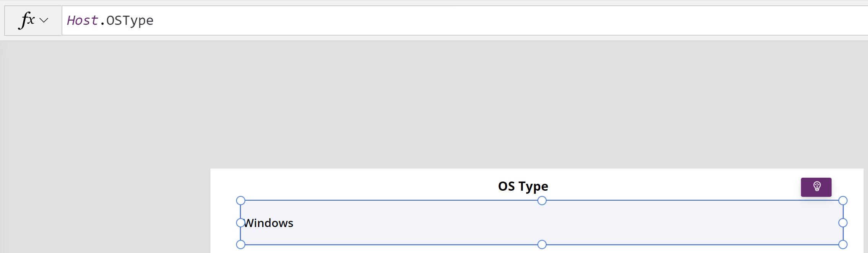Expand the fx dropdown chevron
The width and height of the screenshot is (868, 253).
pos(44,20)
